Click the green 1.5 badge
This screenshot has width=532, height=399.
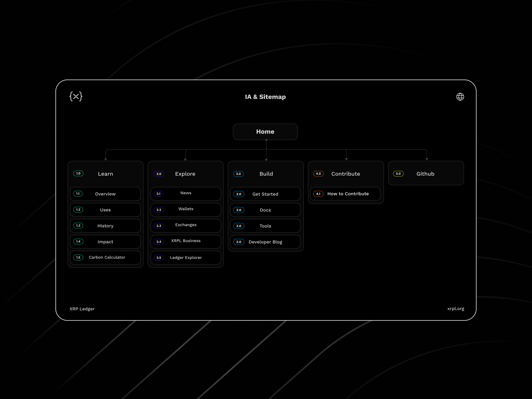(x=78, y=257)
